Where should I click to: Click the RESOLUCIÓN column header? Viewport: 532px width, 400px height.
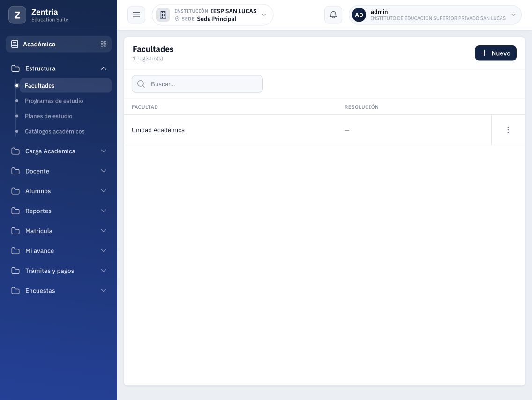click(361, 107)
